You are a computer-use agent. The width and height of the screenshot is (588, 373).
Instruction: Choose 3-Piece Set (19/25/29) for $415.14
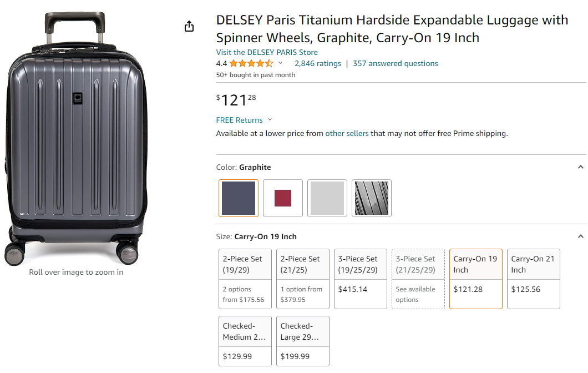click(361, 279)
